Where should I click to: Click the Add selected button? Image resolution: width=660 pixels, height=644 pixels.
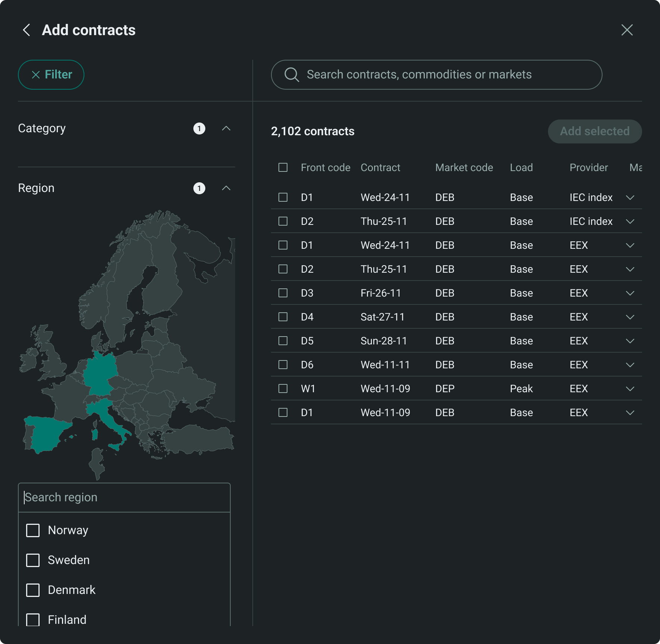594,131
